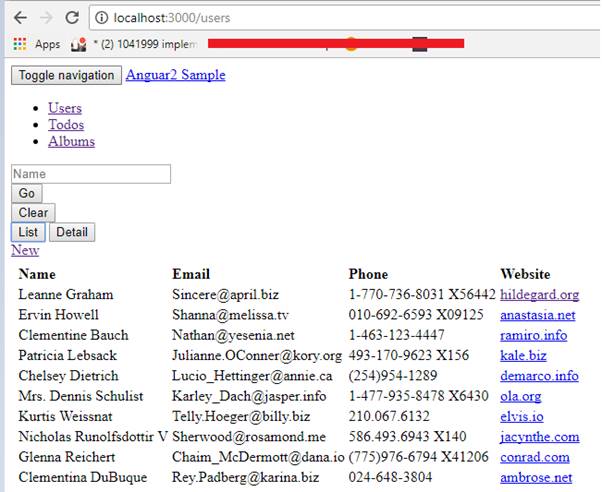Open ola.org website link
602x492 pixels.
521,396
